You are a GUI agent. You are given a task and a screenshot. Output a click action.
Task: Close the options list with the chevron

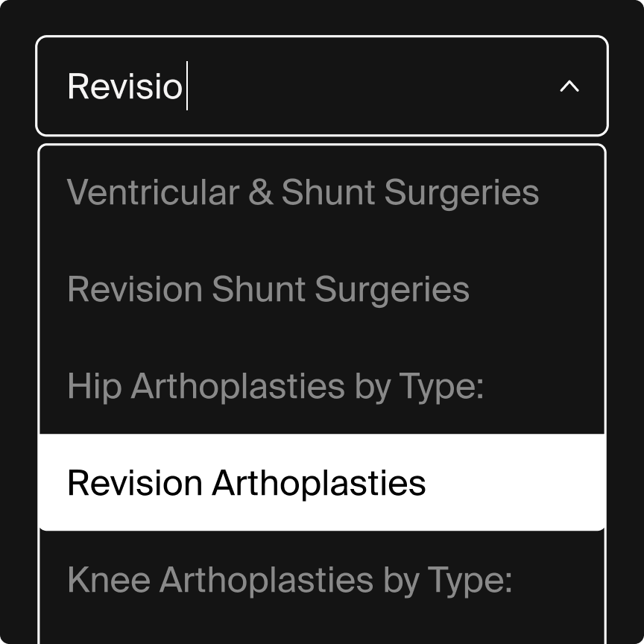[x=569, y=86]
